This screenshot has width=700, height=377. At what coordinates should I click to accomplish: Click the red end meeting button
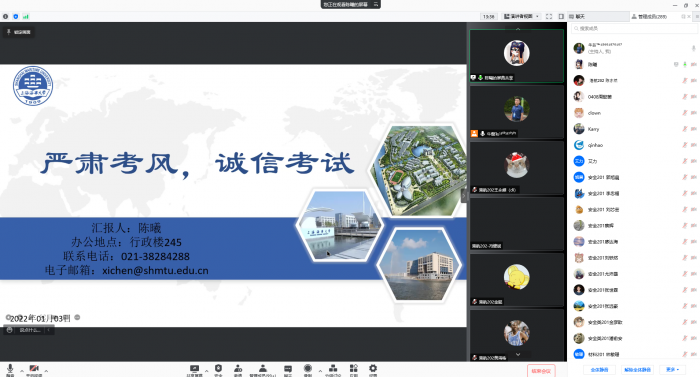[x=541, y=371]
